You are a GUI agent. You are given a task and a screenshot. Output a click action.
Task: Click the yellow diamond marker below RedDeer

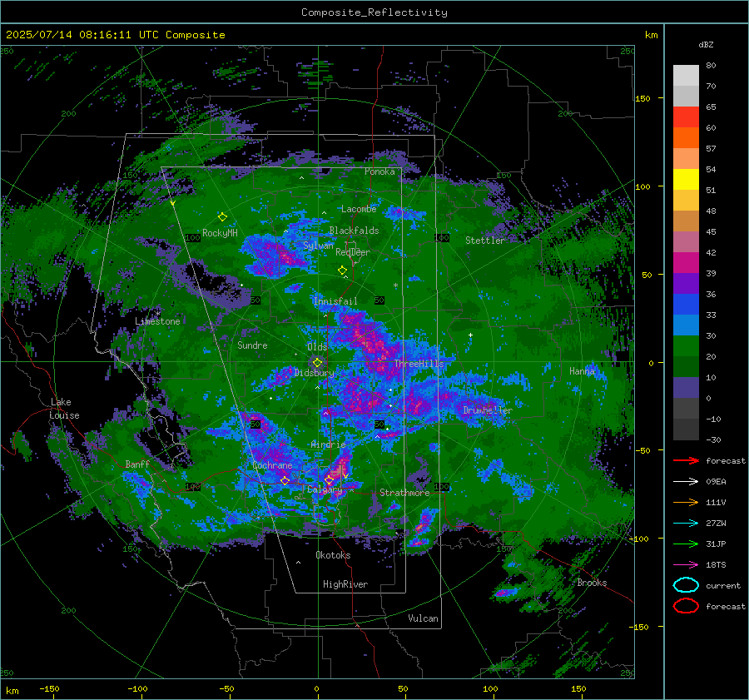[x=343, y=271]
